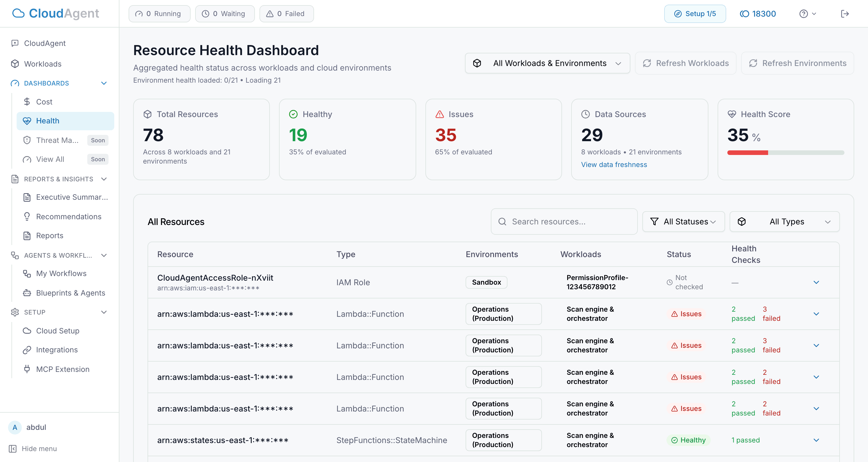The image size is (868, 462).
Task: Open the View data freshness link
Action: coord(614,164)
